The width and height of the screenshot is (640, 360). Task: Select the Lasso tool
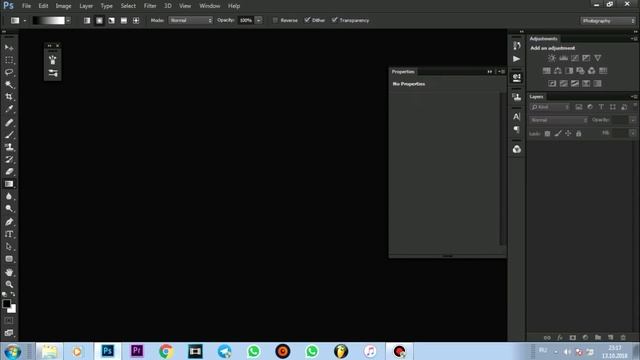9,72
